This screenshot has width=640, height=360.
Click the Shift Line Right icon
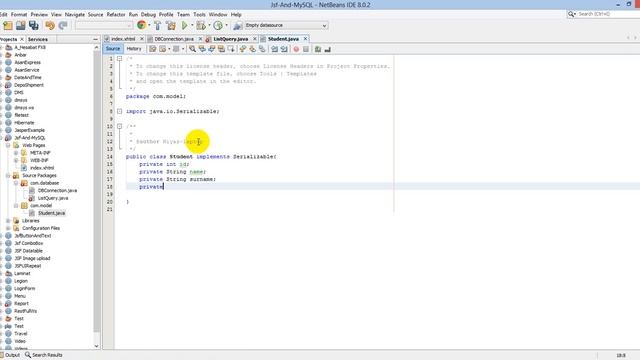[x=284, y=49]
